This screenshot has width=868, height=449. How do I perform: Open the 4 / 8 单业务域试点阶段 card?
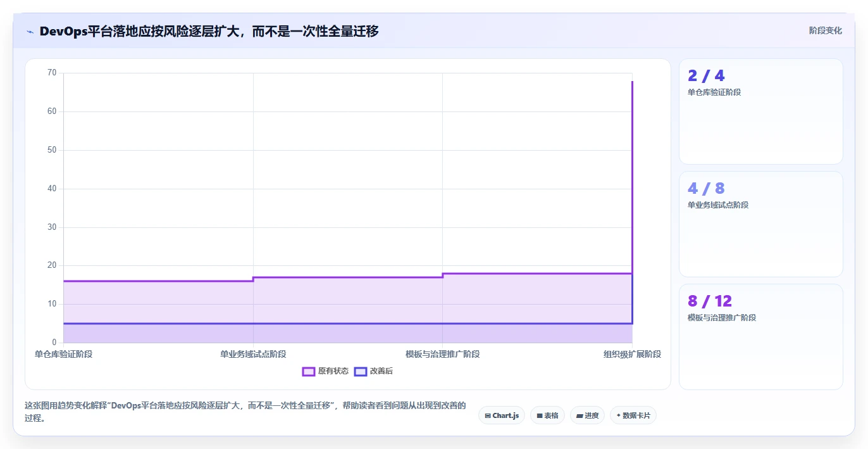coord(760,224)
